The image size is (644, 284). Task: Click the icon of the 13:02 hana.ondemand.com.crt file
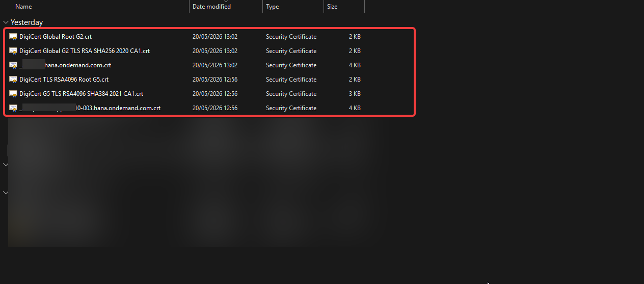coord(13,65)
